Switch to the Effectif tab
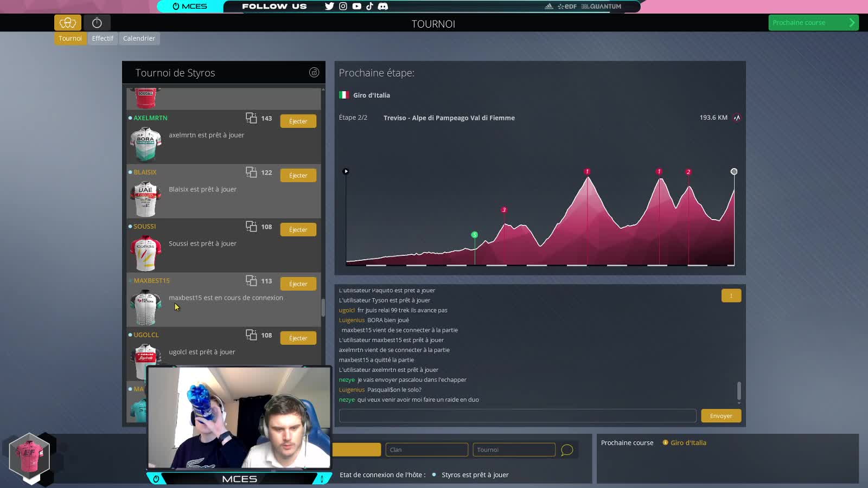 103,38
